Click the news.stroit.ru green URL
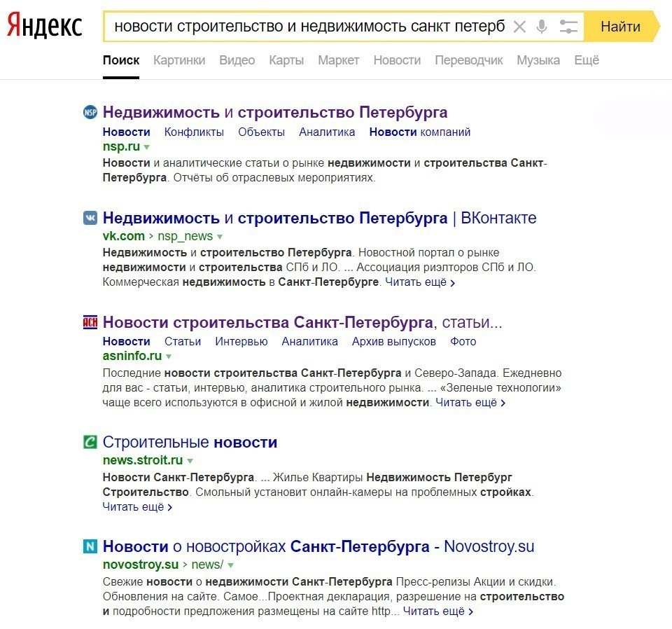Viewport: 672px width, 629px height. [x=143, y=460]
